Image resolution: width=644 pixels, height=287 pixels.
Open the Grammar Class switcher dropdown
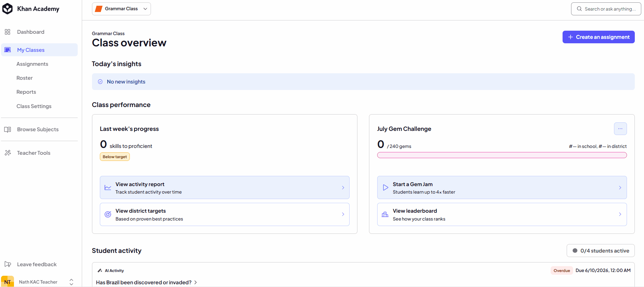coord(121,9)
